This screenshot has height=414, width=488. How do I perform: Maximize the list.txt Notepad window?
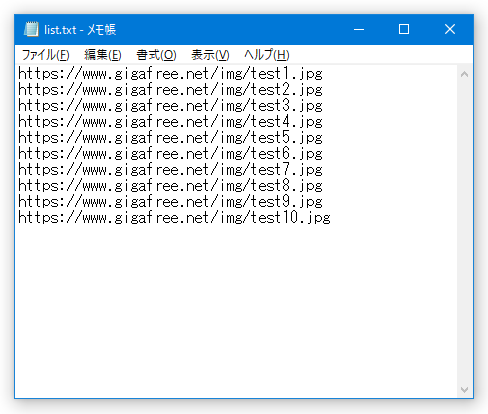[404, 29]
